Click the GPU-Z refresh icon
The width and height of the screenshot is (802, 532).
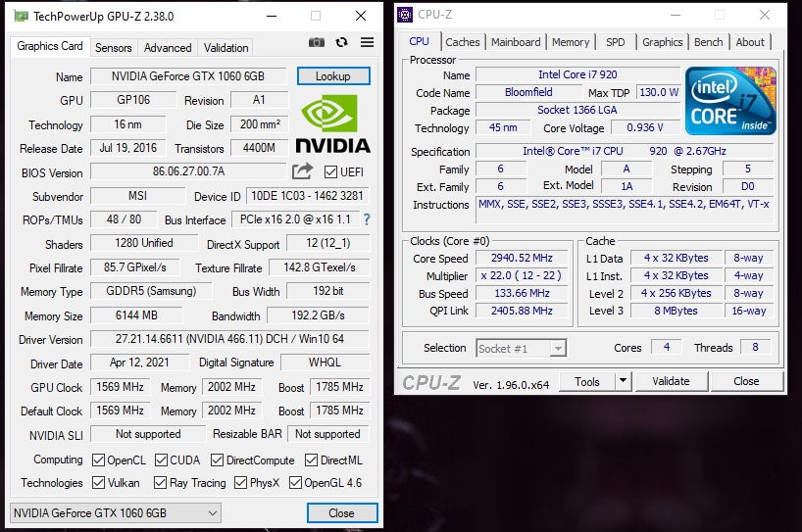pyautogui.click(x=341, y=42)
